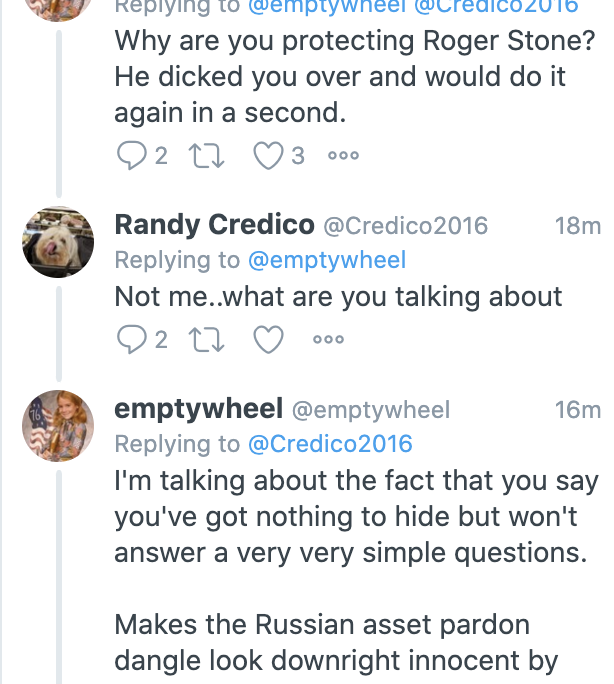Open emptywheel display name profile
614x684 pixels.
197,409
